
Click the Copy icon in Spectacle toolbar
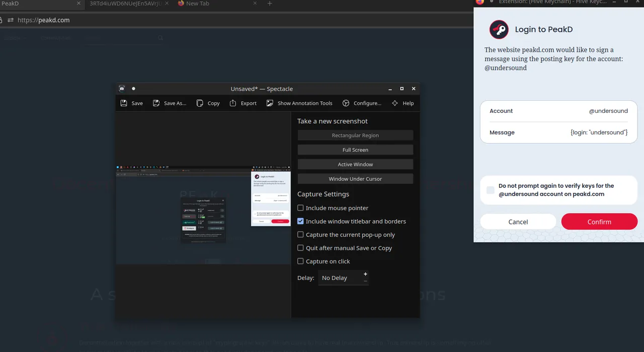[x=200, y=103]
